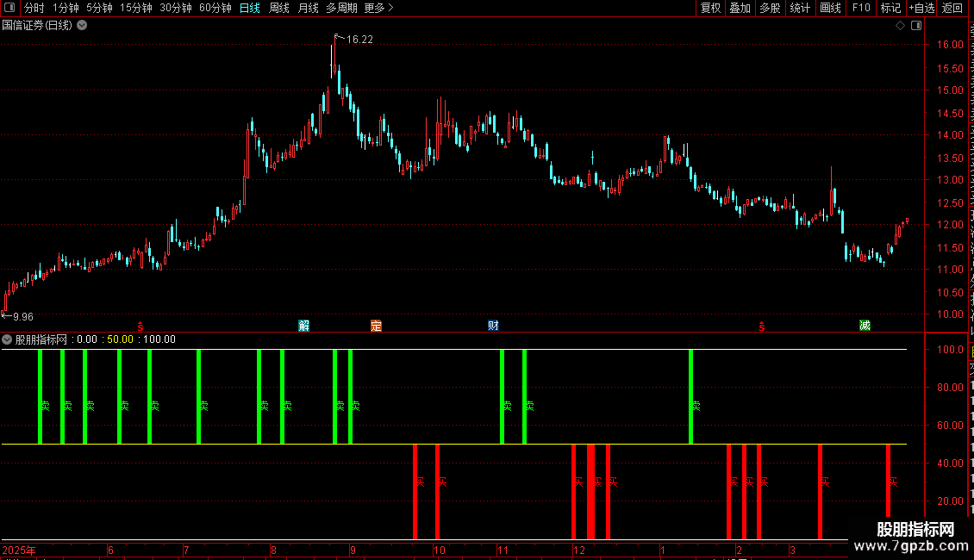Click the green 减 marker icon
974x560 pixels.
pos(865,326)
